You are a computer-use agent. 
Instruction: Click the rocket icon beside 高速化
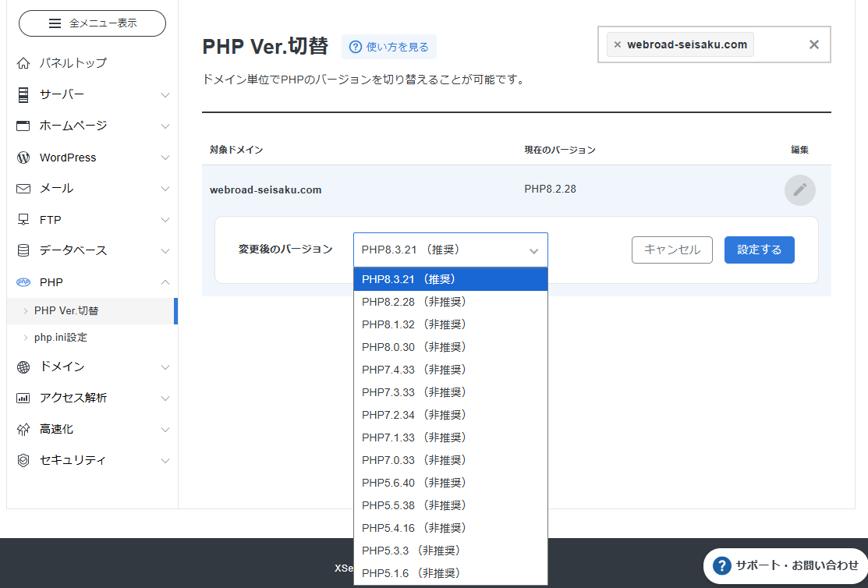[x=23, y=429]
